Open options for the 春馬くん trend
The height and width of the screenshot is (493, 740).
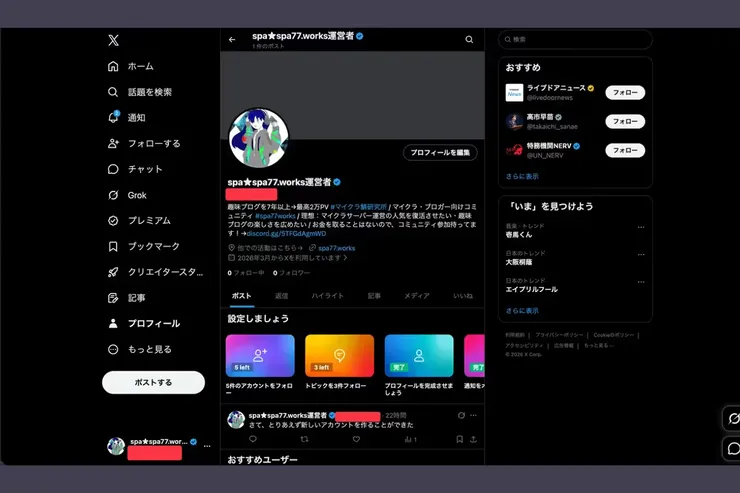tap(641, 227)
